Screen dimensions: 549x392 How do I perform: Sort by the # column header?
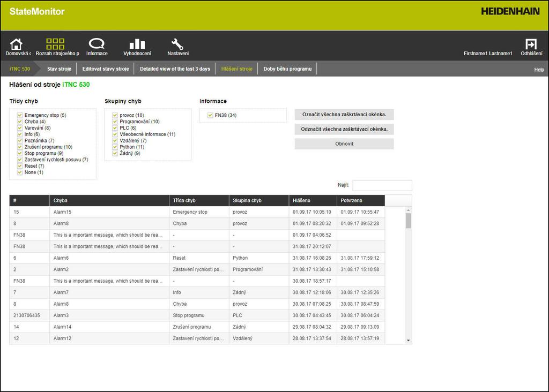[x=29, y=200]
